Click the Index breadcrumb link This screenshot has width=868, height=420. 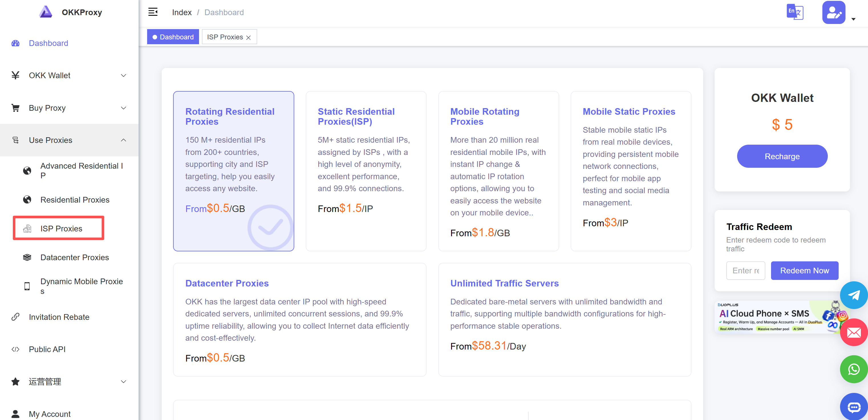coord(182,13)
